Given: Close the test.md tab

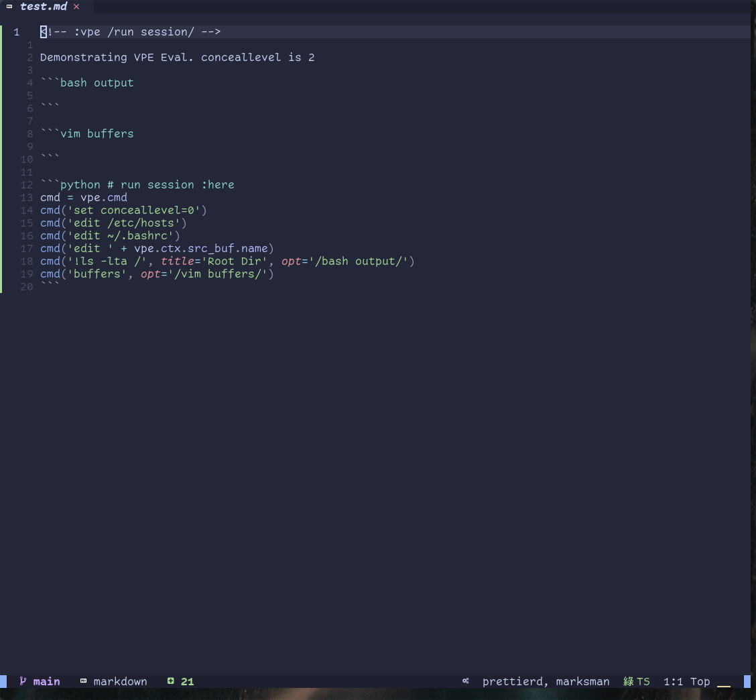Looking at the screenshot, I should [x=76, y=7].
